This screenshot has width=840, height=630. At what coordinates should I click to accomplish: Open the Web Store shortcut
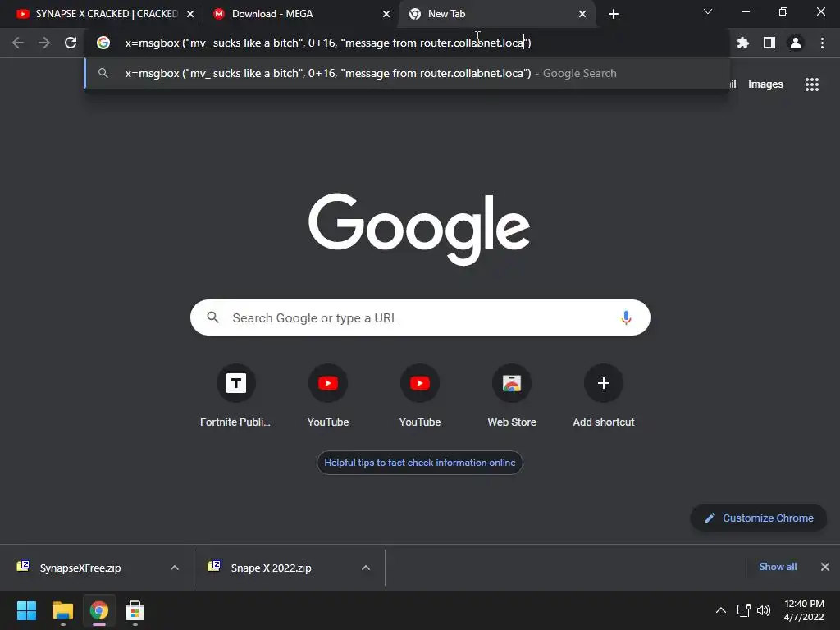click(512, 396)
